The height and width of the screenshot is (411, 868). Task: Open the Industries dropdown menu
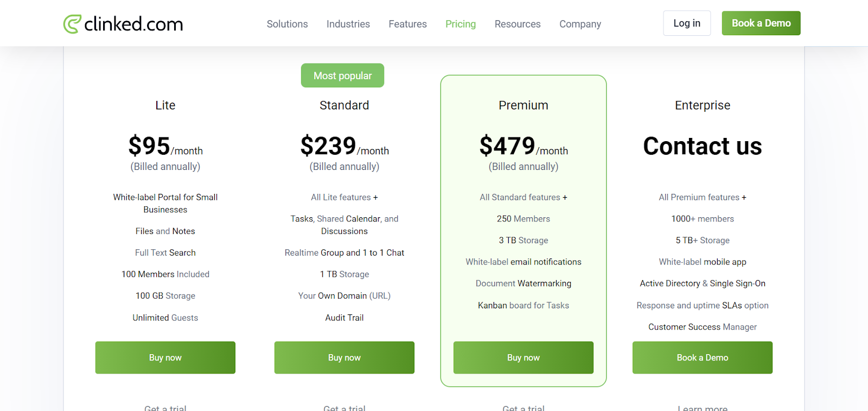pyautogui.click(x=348, y=24)
